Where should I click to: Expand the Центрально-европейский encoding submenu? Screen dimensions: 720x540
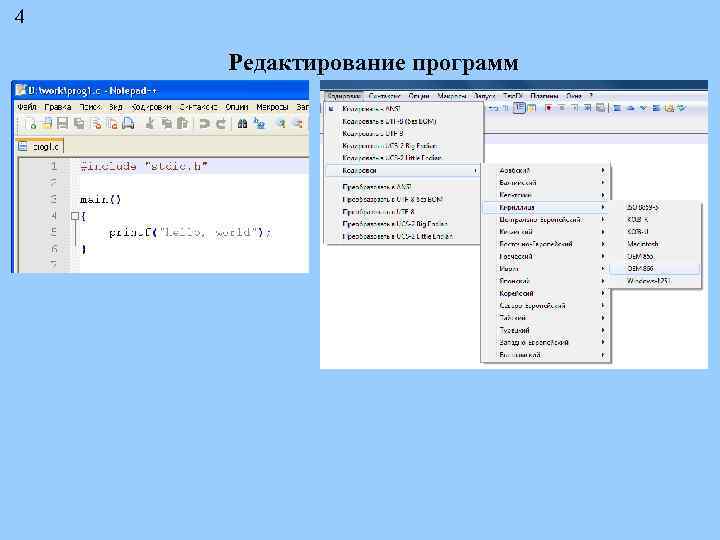[546, 219]
